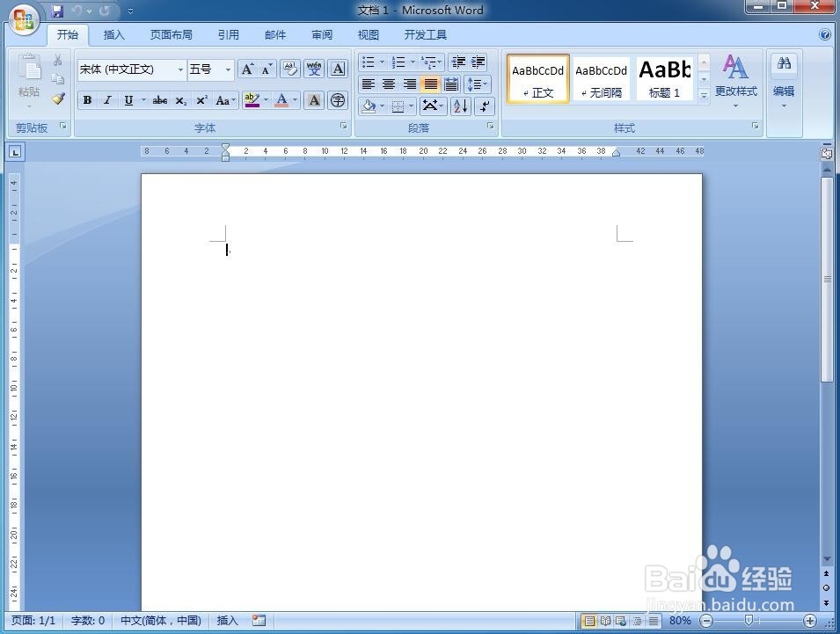Toggle Show/Hide paragraph marks
The height and width of the screenshot is (634, 840).
point(485,106)
